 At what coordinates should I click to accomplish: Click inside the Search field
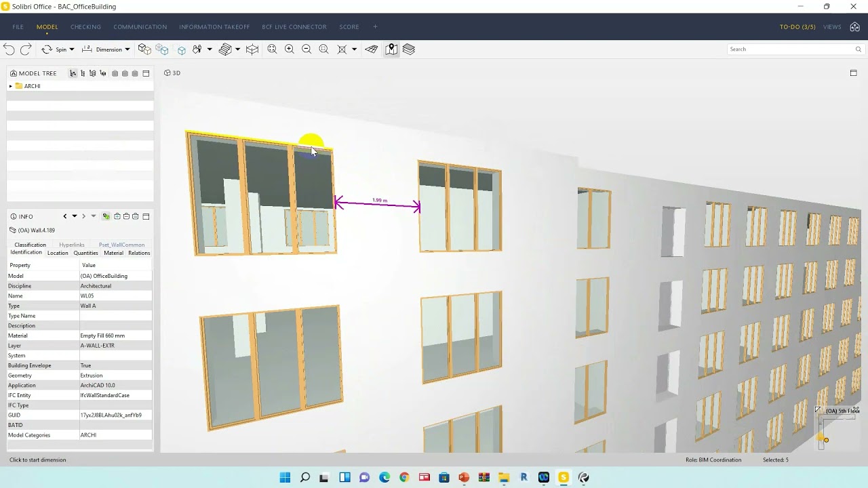click(795, 49)
